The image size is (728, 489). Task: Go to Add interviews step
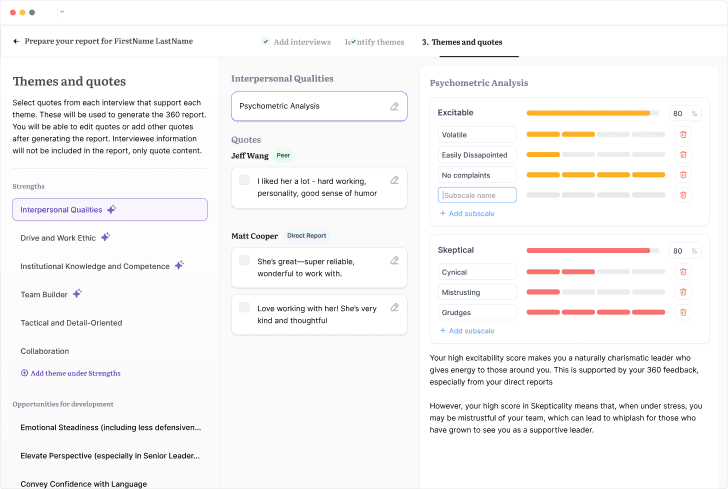296,42
